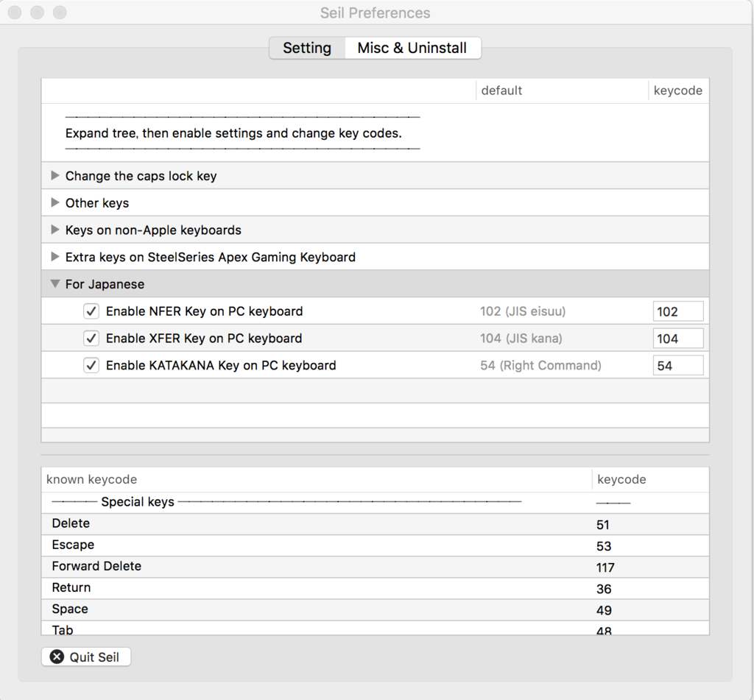Viewport: 754px width, 700px height.
Task: Uncheck Enable NFER Key on PC keyboard
Action: (91, 311)
